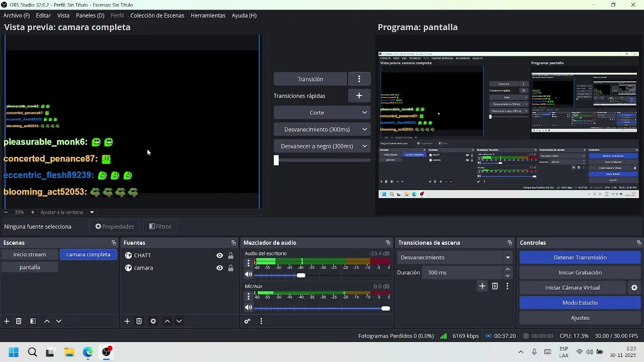Open Transición options three-dot button
This screenshot has width=644, height=362.
pyautogui.click(x=359, y=79)
